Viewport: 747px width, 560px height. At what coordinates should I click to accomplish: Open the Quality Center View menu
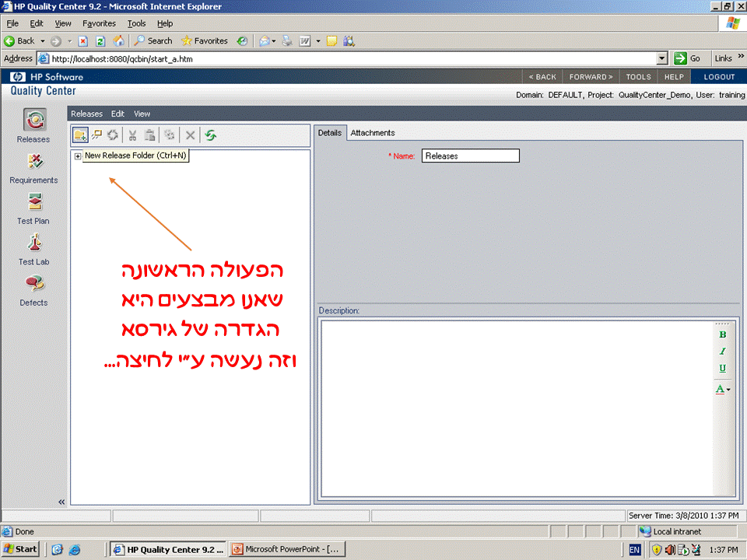142,114
